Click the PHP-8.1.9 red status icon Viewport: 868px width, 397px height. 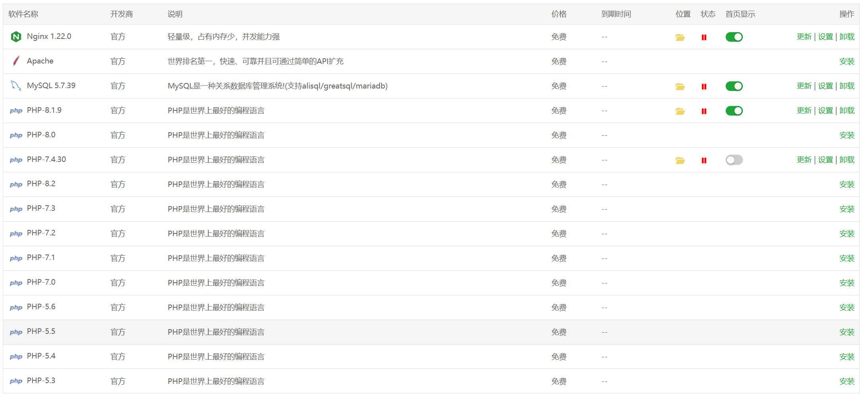click(704, 111)
